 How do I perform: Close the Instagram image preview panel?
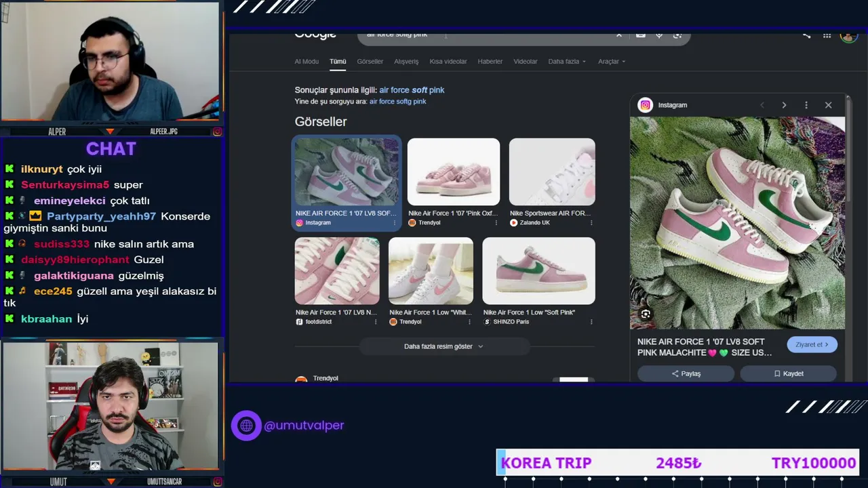click(828, 105)
